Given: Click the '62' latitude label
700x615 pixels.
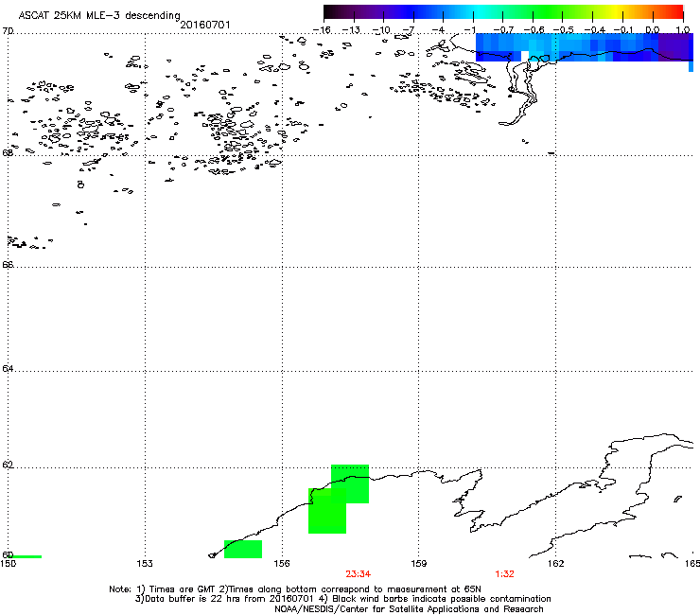Looking at the screenshot, I should pyautogui.click(x=8, y=465).
